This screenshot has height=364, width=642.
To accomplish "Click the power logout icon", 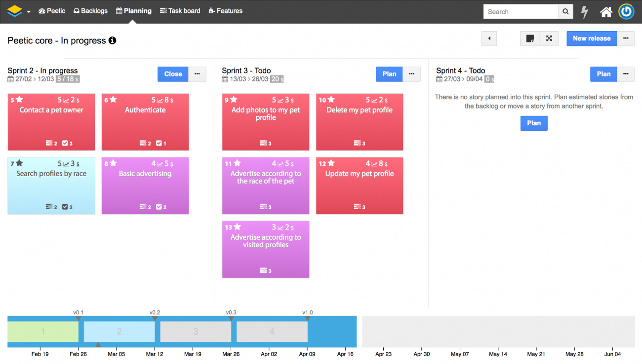I will point(626,11).
